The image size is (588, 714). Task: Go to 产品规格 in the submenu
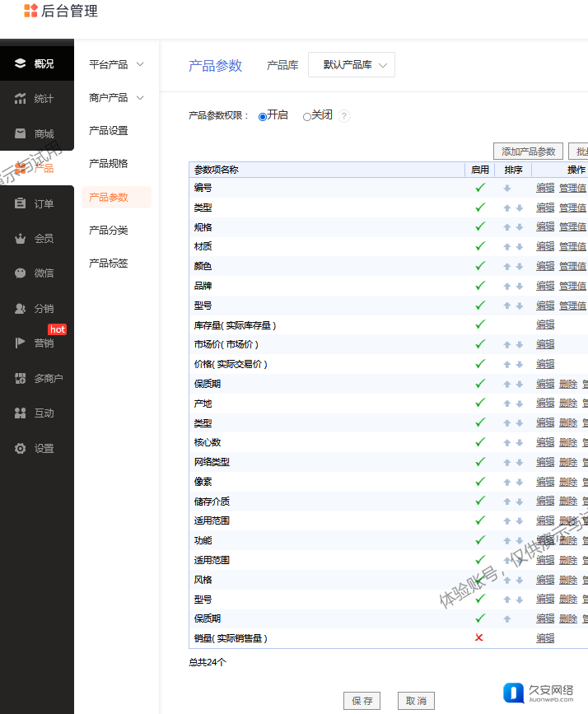(x=109, y=164)
